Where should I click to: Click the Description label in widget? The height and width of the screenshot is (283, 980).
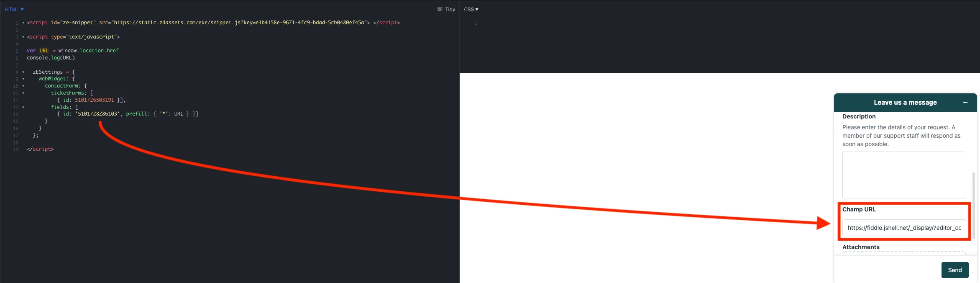click(x=859, y=116)
